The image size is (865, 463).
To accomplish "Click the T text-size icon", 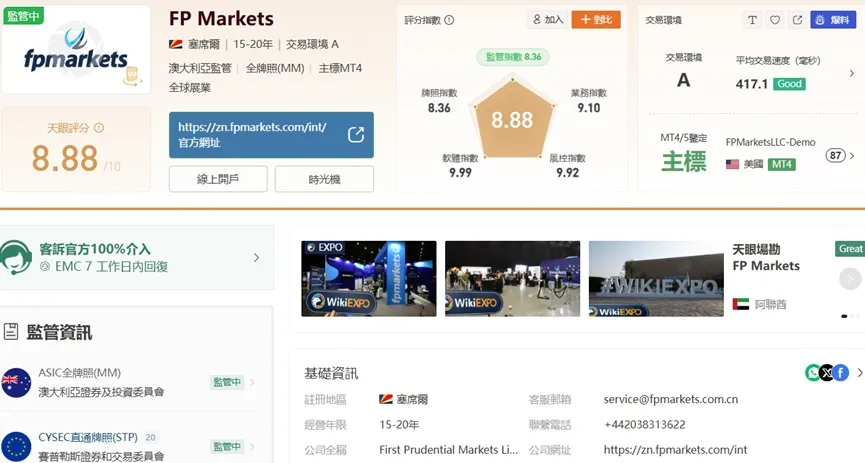I will point(752,20).
